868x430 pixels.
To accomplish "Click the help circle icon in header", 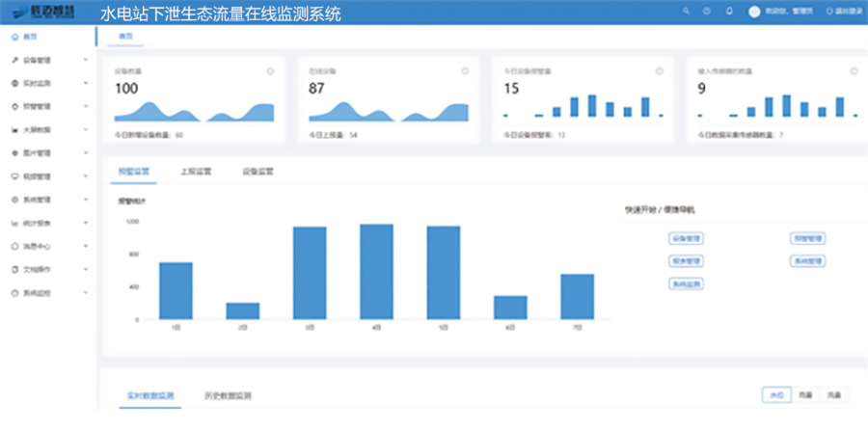I will pyautogui.click(x=707, y=11).
